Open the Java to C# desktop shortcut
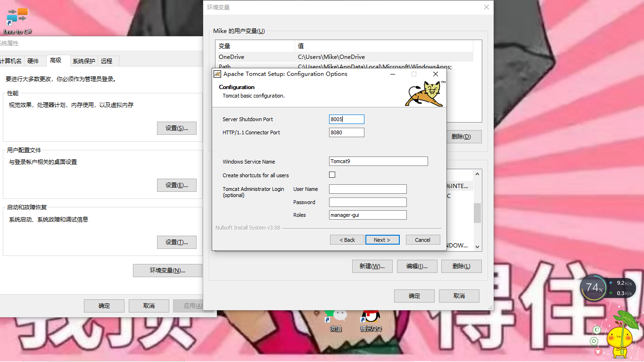 coord(17,21)
